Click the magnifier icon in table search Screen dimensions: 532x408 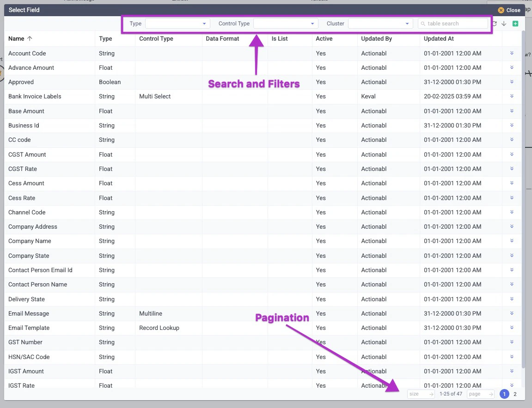tap(423, 24)
